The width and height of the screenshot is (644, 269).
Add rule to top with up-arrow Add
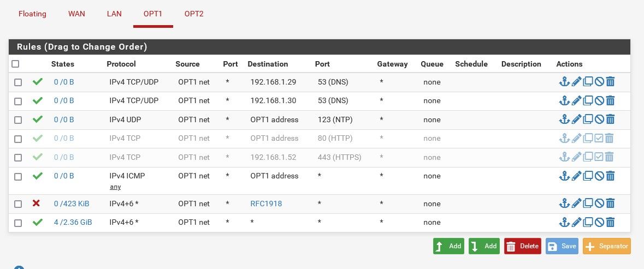(x=448, y=246)
